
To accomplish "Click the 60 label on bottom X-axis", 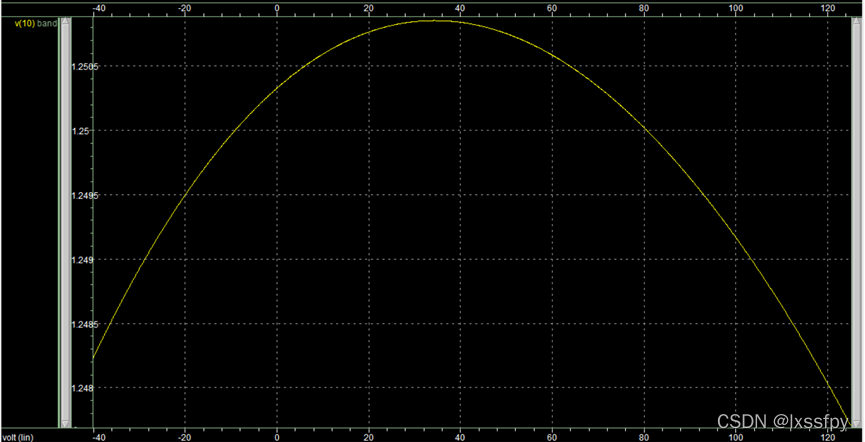I will tap(552, 438).
